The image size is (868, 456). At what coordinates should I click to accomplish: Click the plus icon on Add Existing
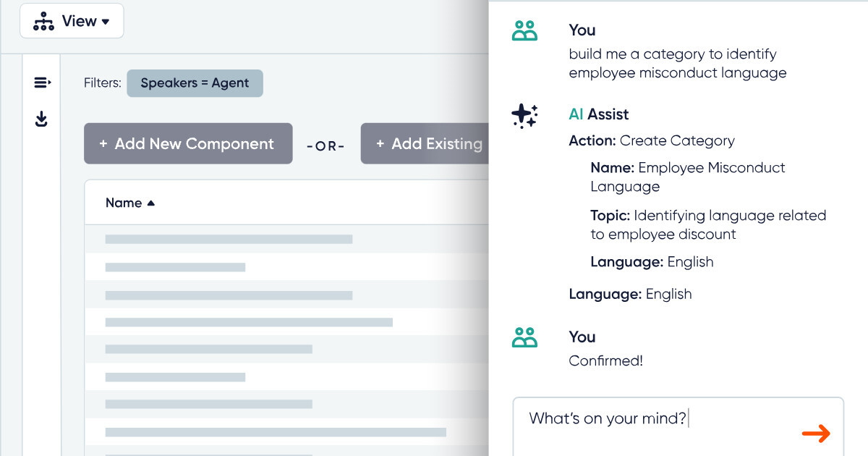380,144
